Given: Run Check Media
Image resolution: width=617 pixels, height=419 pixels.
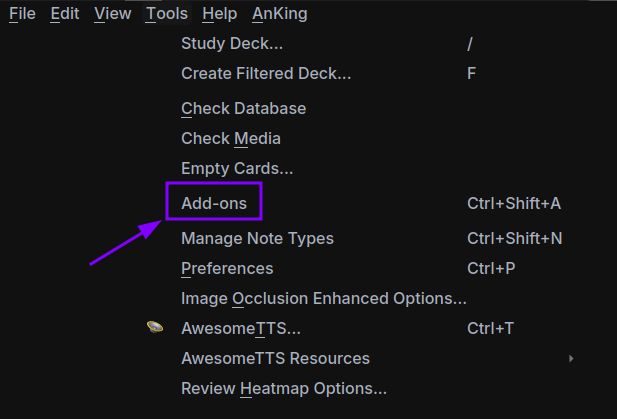Looking at the screenshot, I should (x=230, y=138).
